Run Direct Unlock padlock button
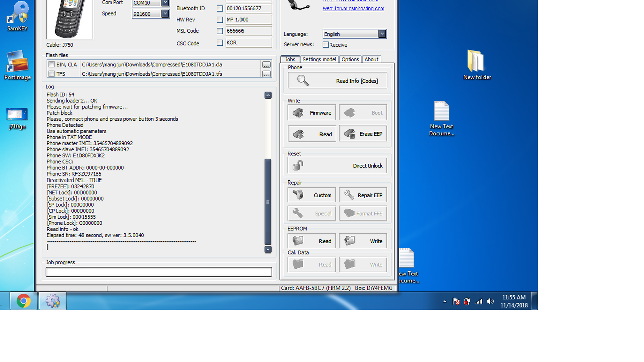Image resolution: width=644 pixels, height=362 pixels. (x=338, y=165)
